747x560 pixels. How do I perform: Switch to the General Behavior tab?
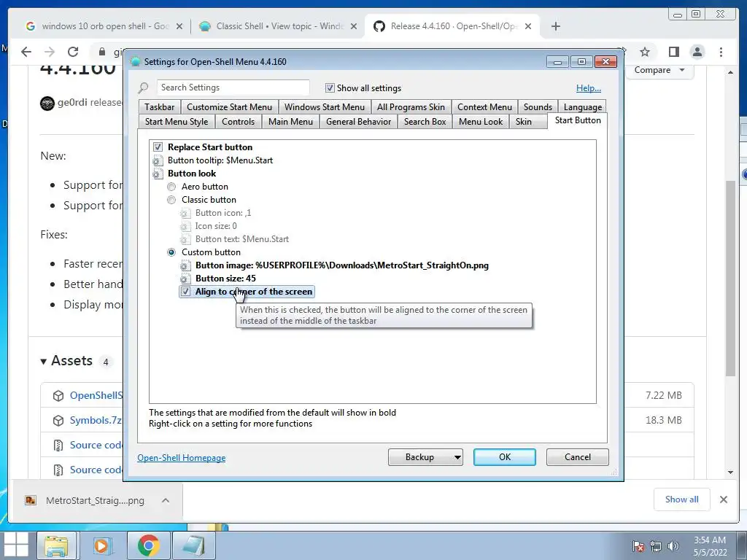358,122
